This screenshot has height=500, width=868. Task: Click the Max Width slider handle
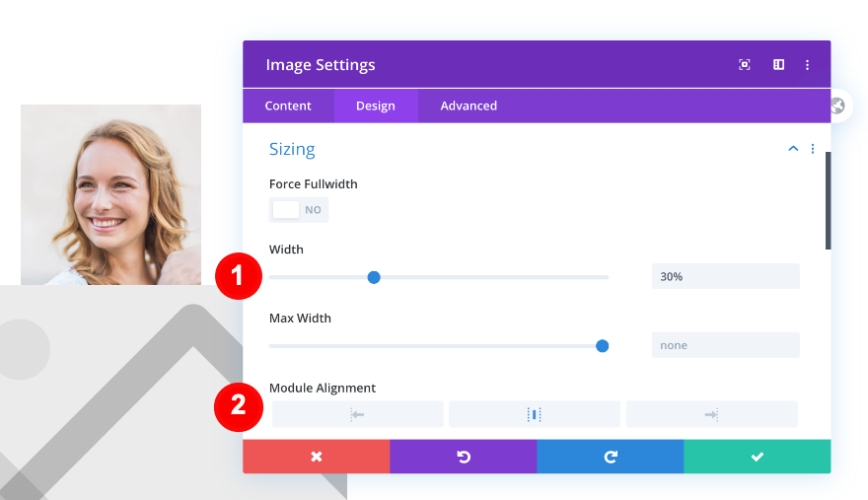point(602,346)
